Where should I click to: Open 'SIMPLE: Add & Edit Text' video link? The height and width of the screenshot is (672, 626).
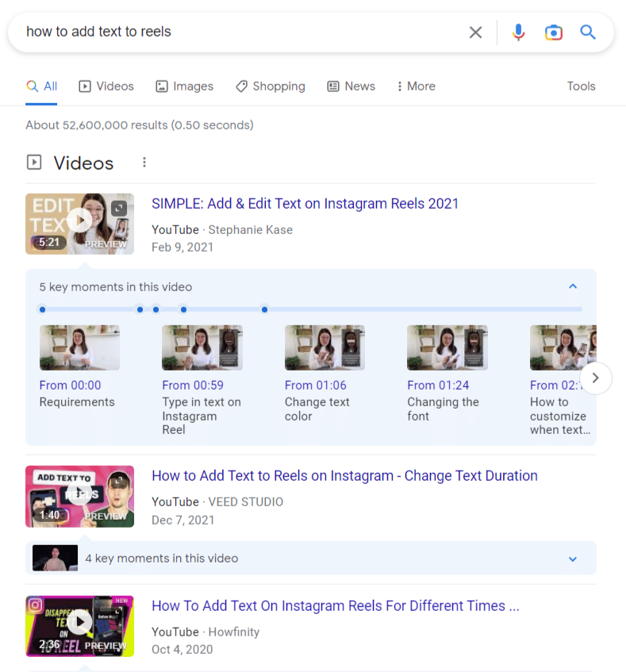click(x=305, y=204)
